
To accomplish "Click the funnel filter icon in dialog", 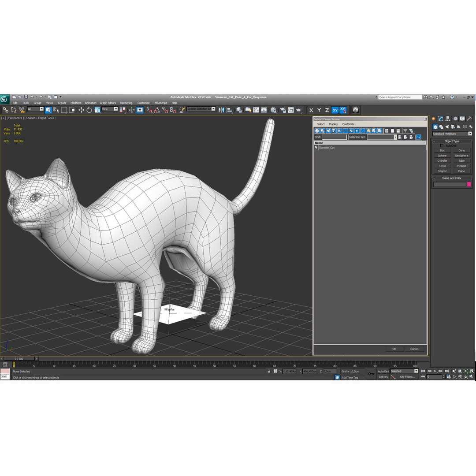I will coord(405,131).
